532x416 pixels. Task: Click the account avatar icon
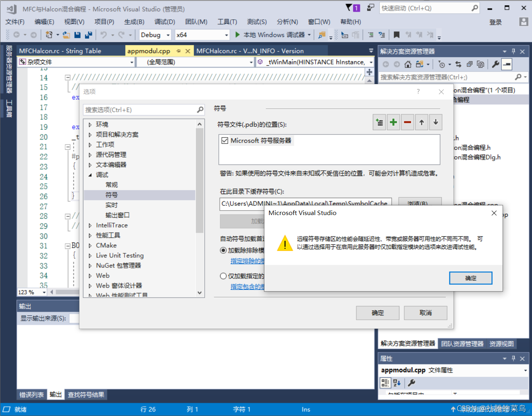click(x=524, y=22)
